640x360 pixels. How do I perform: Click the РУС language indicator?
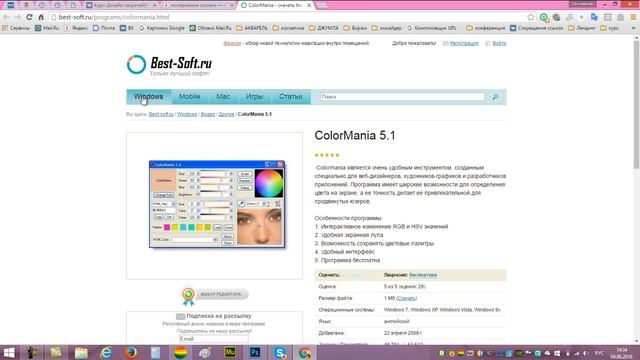(x=599, y=353)
